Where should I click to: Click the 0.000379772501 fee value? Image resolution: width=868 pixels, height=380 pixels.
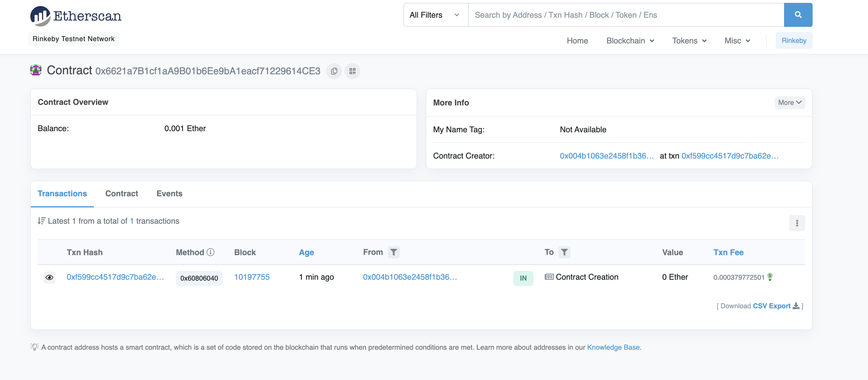(x=739, y=277)
